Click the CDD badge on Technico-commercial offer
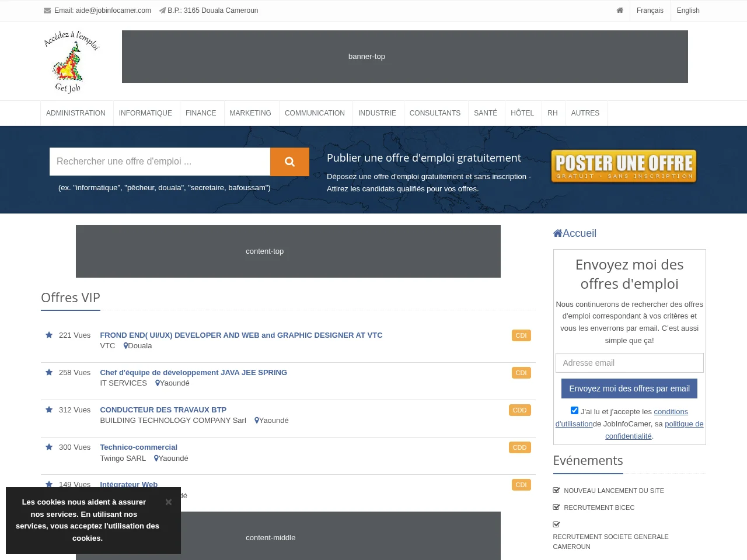Image resolution: width=747 pixels, height=560 pixels. tap(519, 447)
